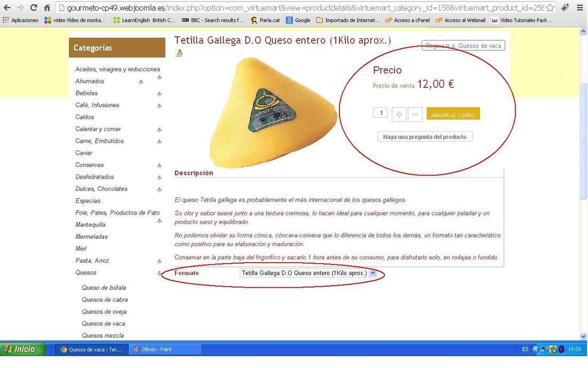The width and height of the screenshot is (588, 368).
Task: Expand the Bebidas category
Action: pyautogui.click(x=159, y=94)
